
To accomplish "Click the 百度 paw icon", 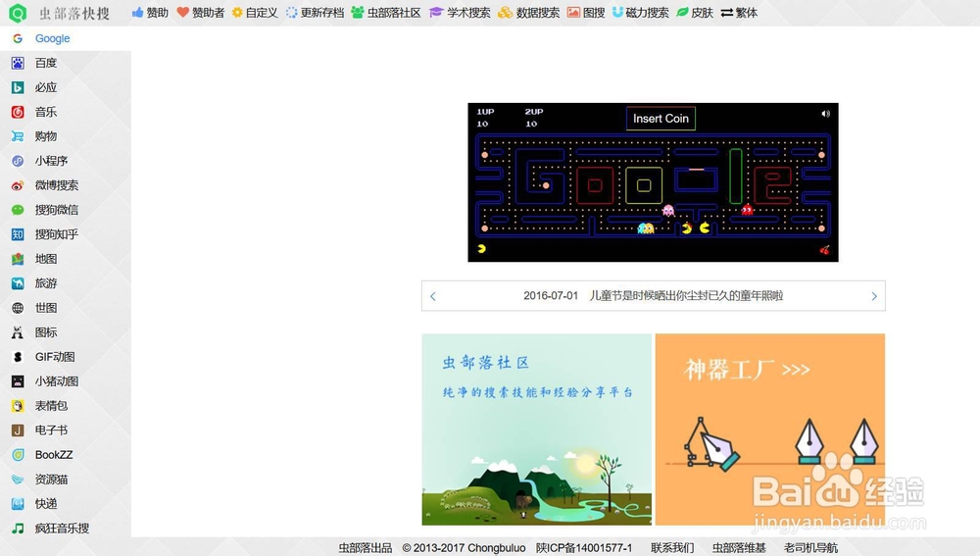I will tap(18, 63).
